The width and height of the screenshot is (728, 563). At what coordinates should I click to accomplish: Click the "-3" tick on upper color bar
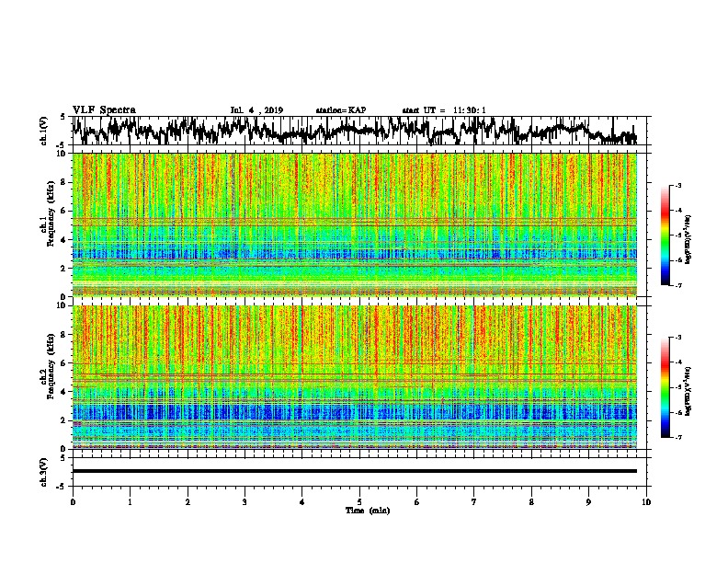pos(678,185)
